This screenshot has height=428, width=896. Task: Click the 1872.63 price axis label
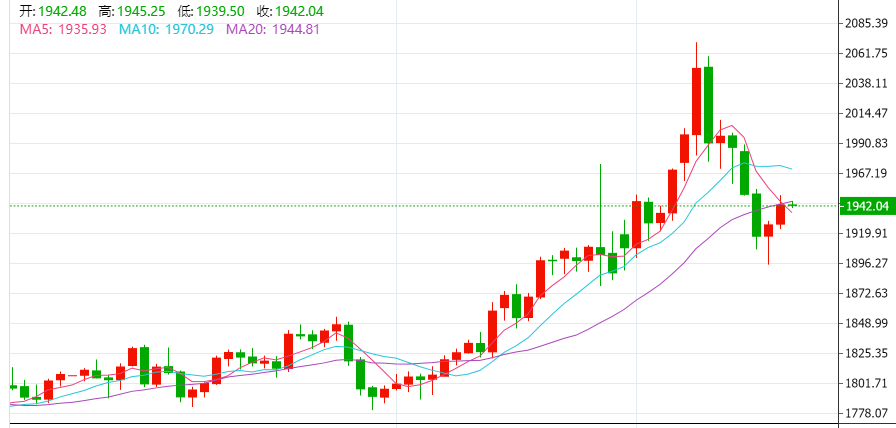(x=867, y=293)
